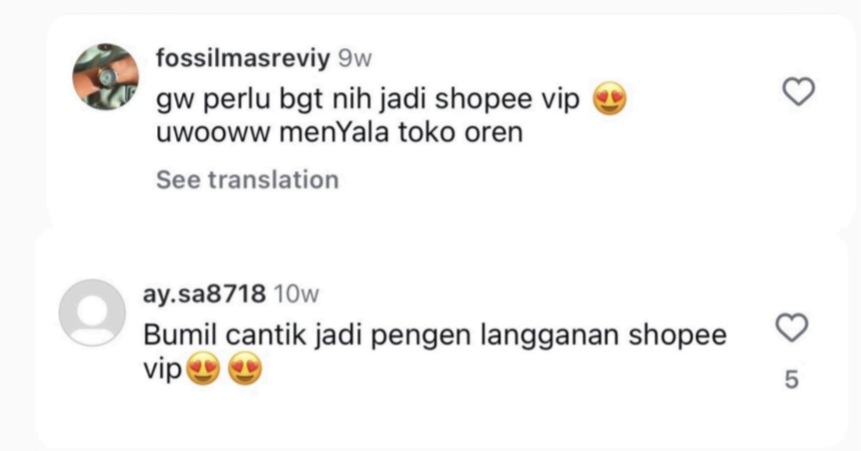Show See translation for first comment
The width and height of the screenshot is (861, 451).
point(248,180)
